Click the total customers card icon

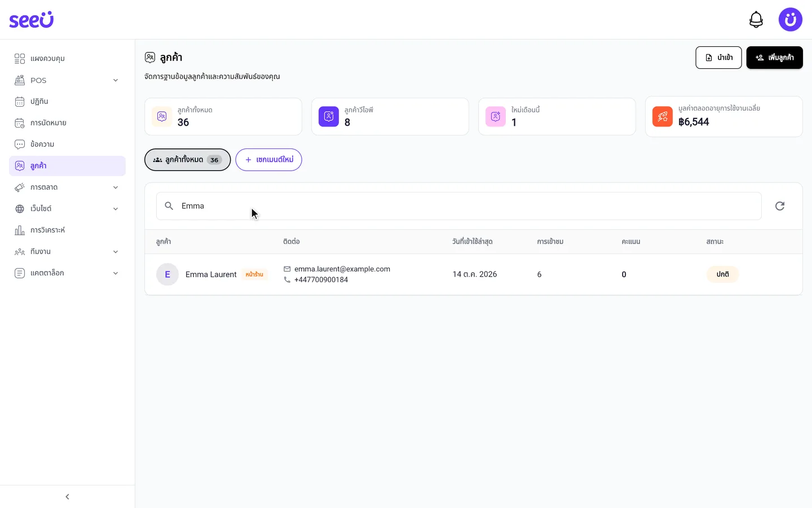point(162,116)
